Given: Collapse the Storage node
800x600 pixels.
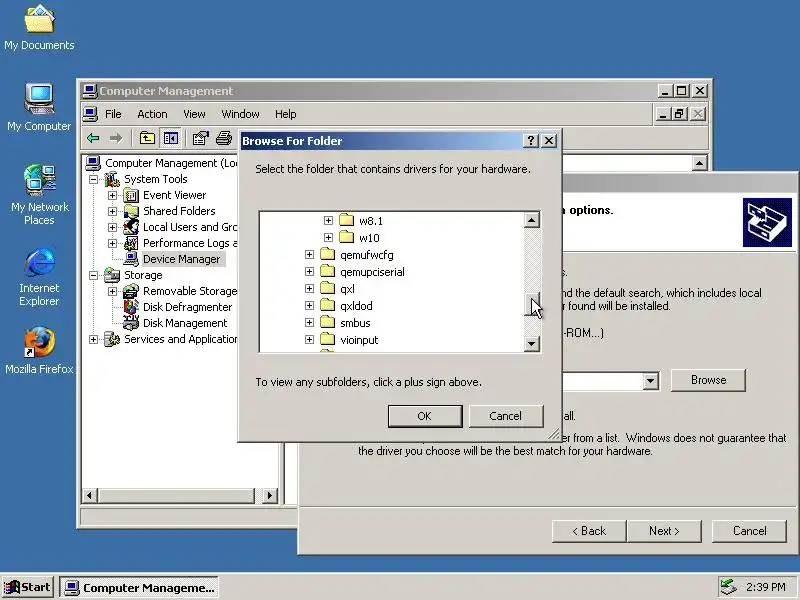Looking at the screenshot, I should (x=93, y=275).
